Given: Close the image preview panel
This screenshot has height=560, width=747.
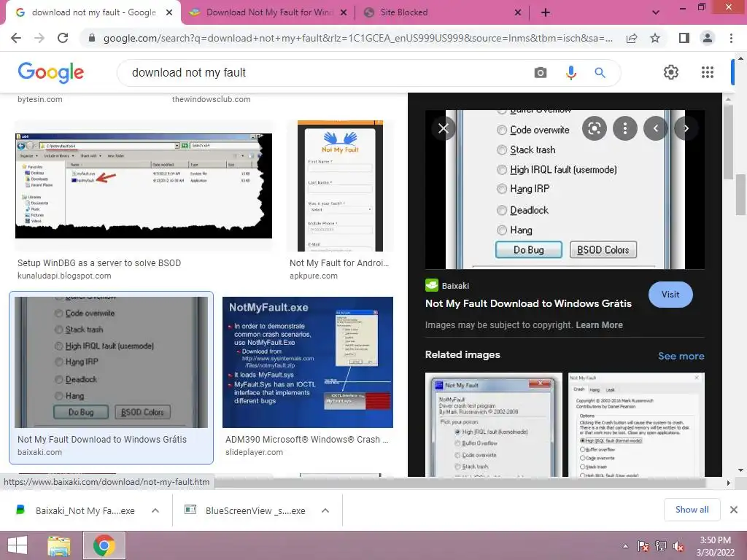Looking at the screenshot, I should tap(443, 128).
